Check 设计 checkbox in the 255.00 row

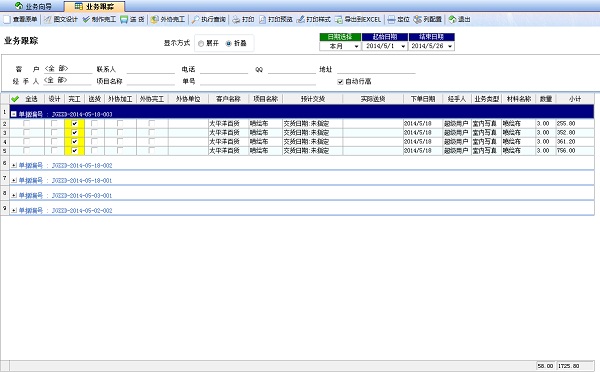54,123
